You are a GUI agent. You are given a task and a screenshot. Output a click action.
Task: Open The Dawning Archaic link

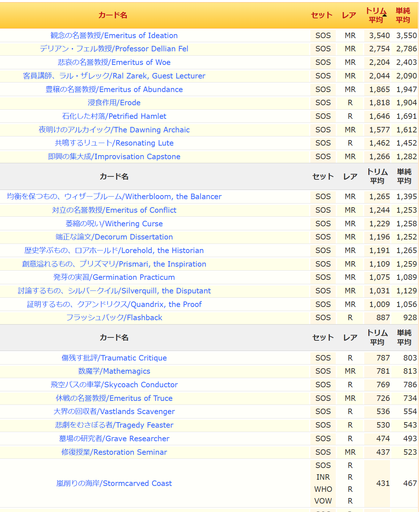click(114, 130)
